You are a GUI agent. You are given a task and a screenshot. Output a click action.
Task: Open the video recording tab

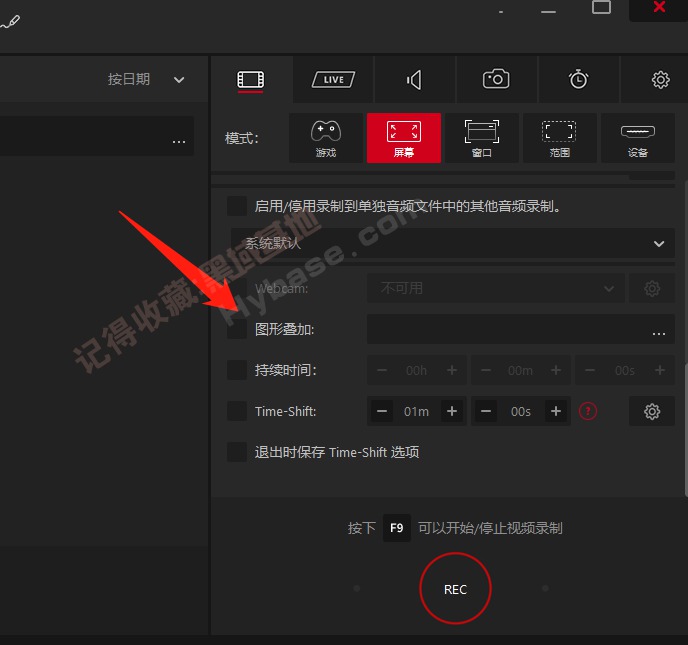pos(251,80)
